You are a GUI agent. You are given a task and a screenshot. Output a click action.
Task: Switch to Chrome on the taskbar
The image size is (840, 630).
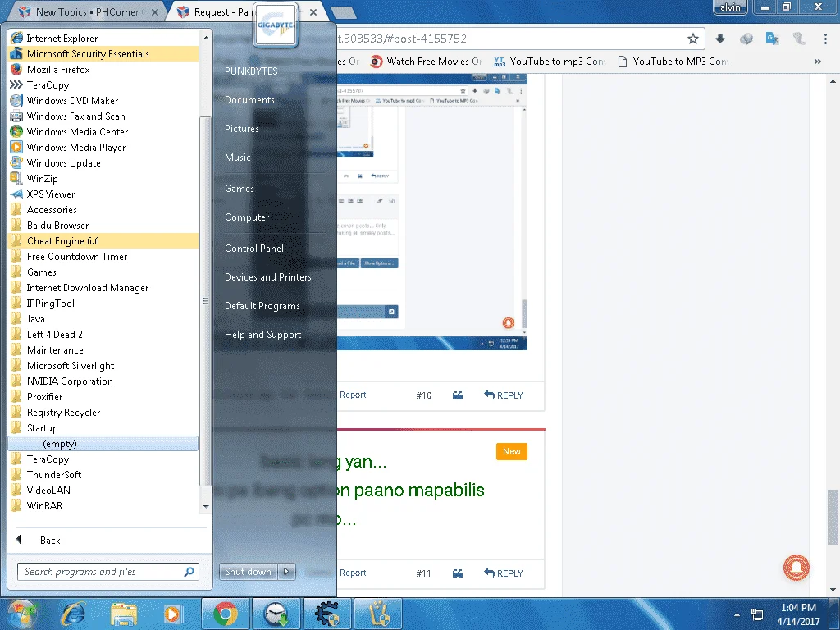point(225,614)
